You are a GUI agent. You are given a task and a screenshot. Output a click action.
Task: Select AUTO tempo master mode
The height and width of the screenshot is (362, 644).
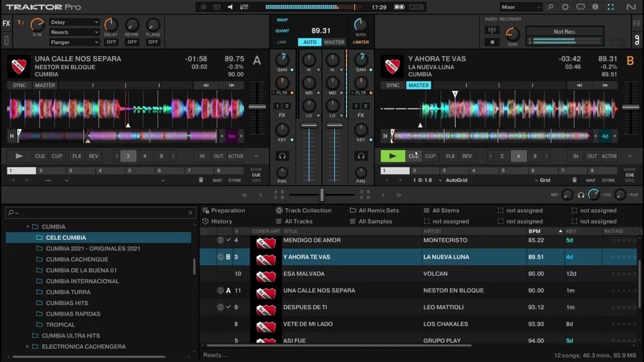tap(309, 42)
